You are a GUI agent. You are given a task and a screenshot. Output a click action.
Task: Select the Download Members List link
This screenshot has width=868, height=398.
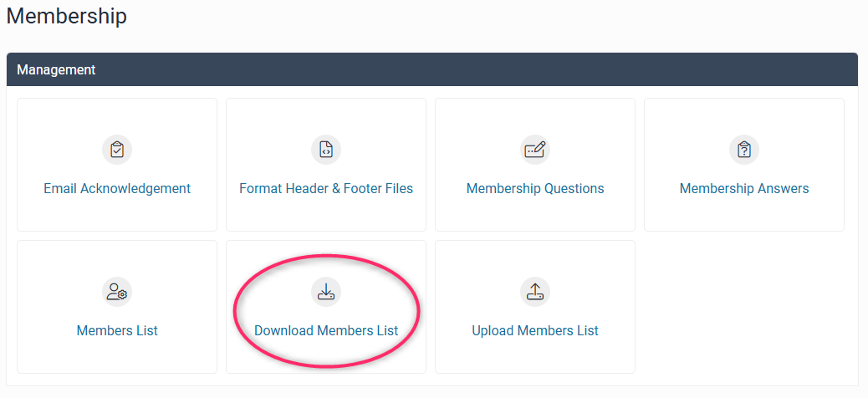click(x=326, y=331)
